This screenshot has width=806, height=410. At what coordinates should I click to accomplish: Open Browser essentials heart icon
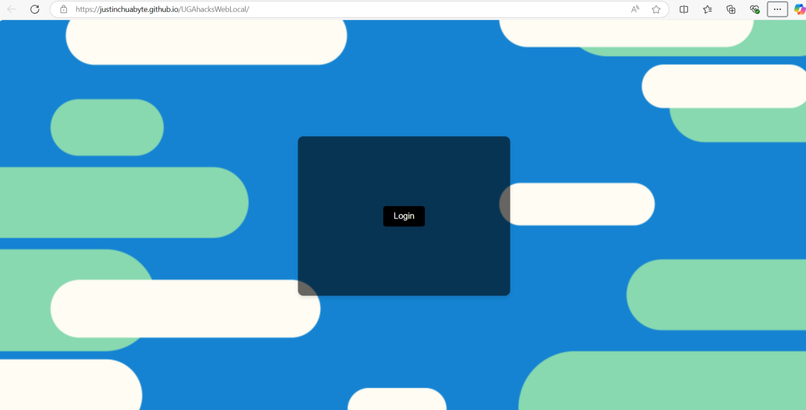click(755, 9)
